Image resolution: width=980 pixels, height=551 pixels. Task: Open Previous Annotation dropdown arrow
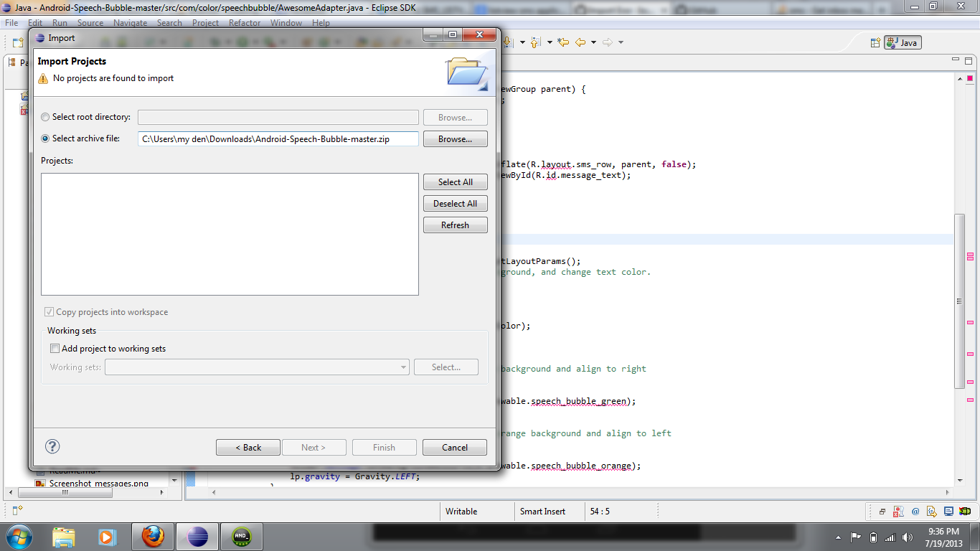(550, 42)
